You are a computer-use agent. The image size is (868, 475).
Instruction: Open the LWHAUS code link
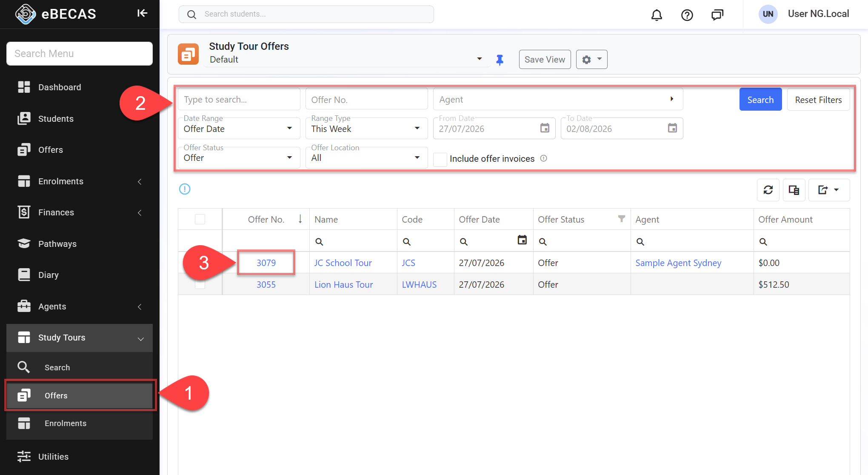[419, 285]
